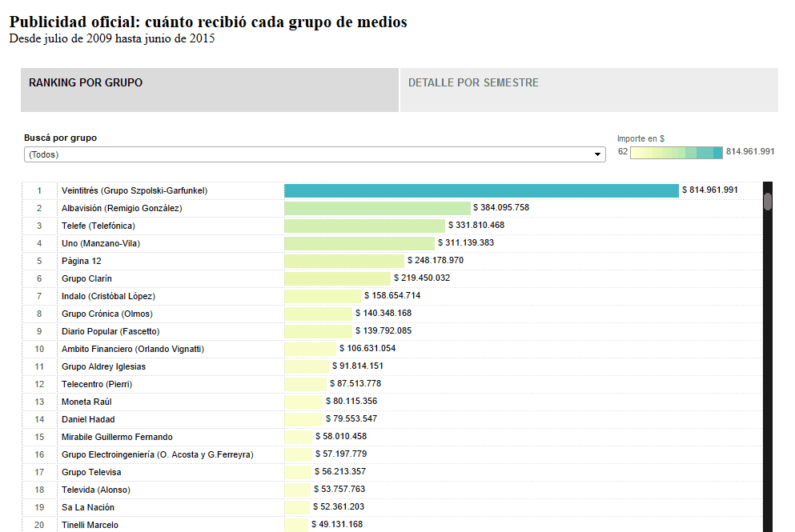Click the Indalo (Cristóbal López) bar

(323, 296)
